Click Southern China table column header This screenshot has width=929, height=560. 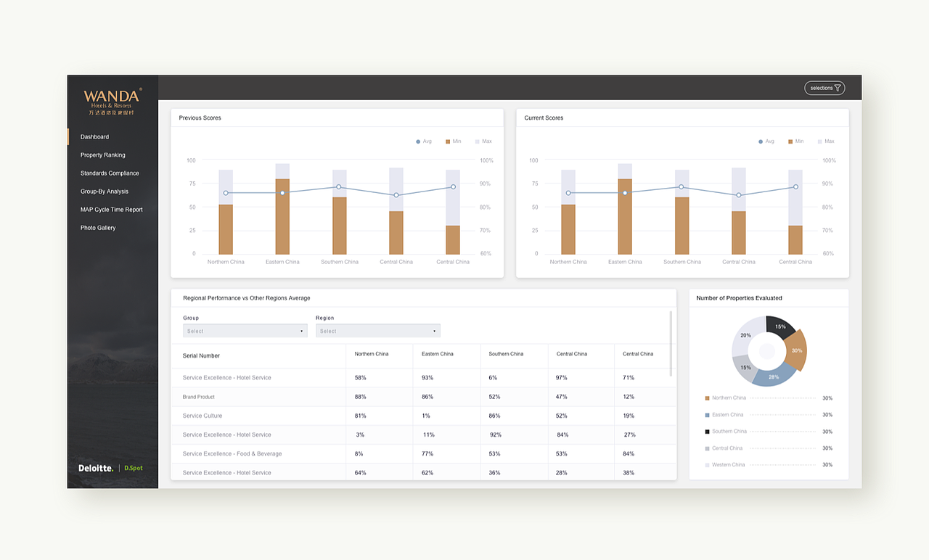click(506, 354)
